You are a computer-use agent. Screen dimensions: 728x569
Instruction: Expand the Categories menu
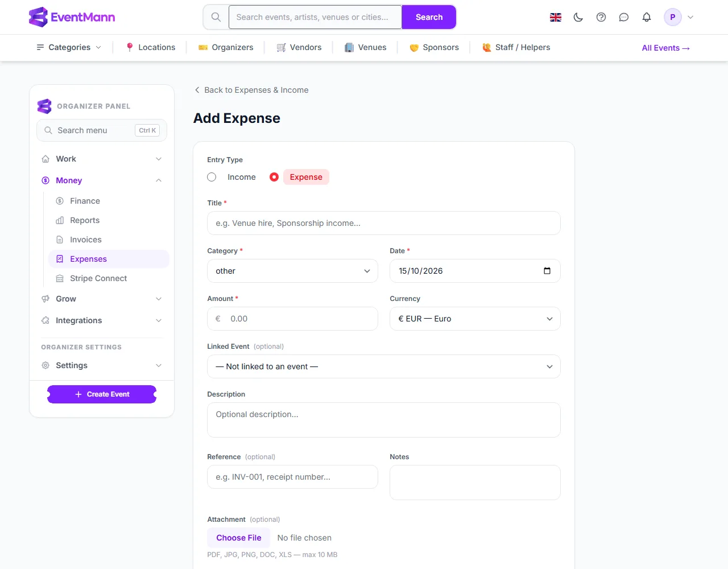69,47
